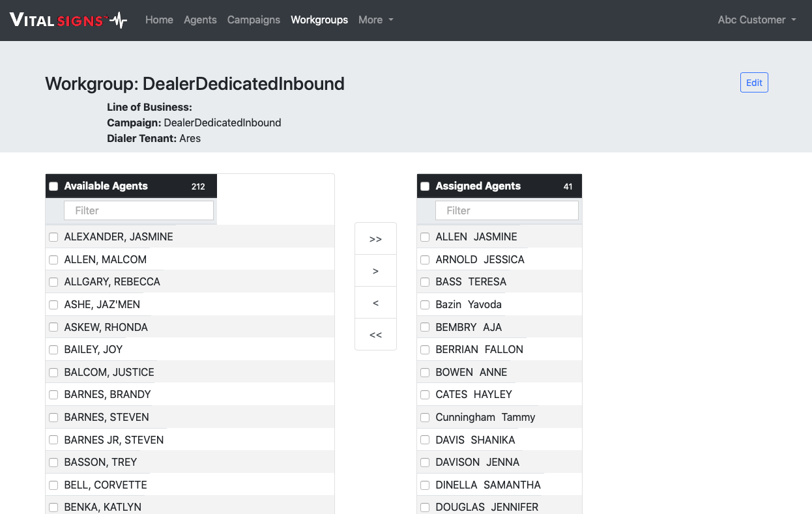
Task: Navigate to Home in navbar
Action: [159, 20]
